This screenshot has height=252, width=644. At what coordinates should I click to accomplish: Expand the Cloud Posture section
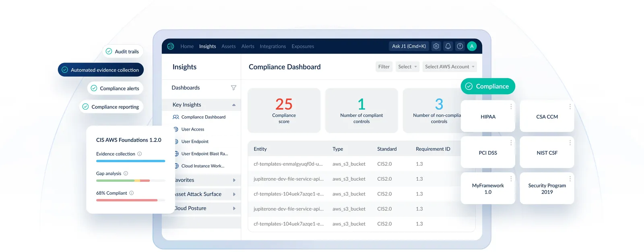(234, 208)
